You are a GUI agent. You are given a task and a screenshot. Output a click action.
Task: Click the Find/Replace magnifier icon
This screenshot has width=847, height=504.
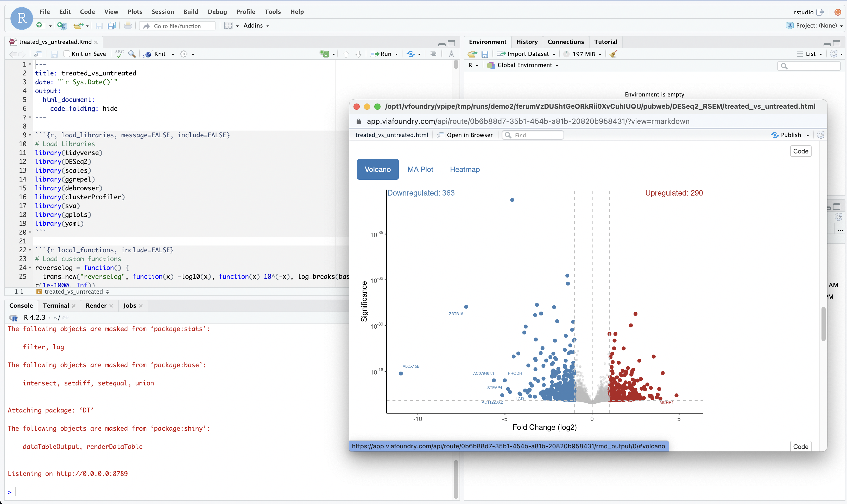click(x=132, y=54)
